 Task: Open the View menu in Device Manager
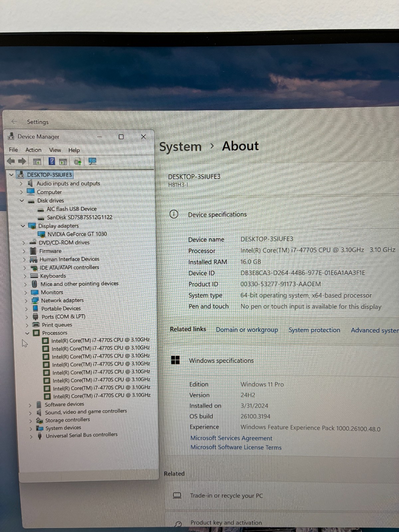(x=55, y=150)
